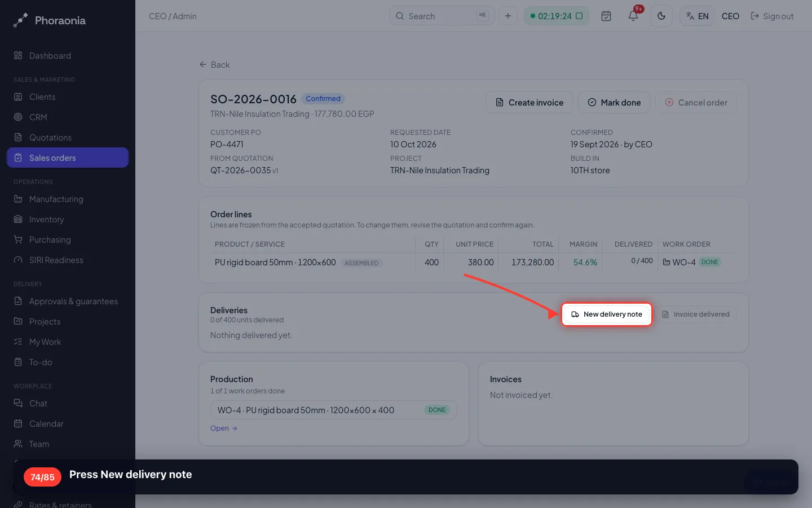Viewport: 812px width, 508px height.
Task: Open work order WO-4 link in order line
Action: [679, 262]
